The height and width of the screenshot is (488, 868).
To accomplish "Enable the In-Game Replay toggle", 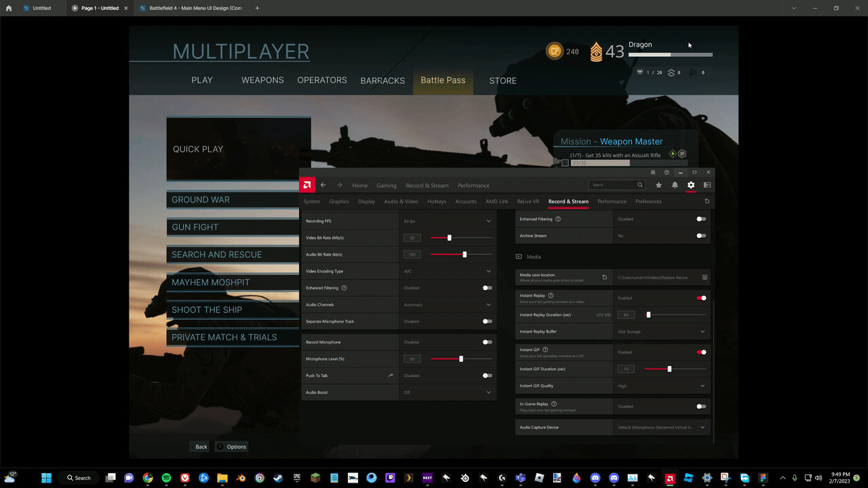I will [701, 406].
